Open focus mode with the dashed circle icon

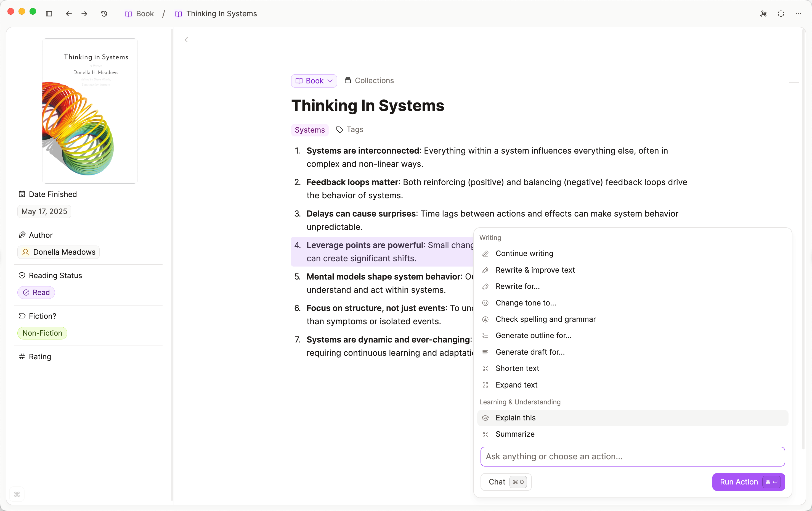[781, 14]
